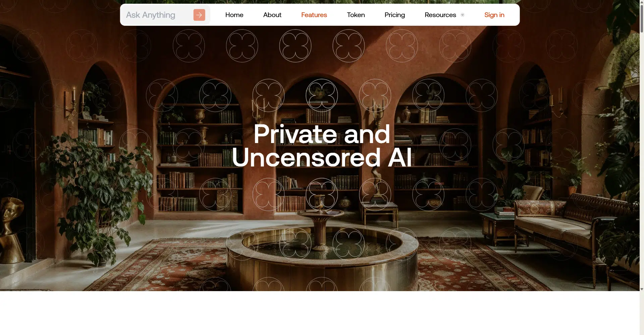Click the vertical scrollbar track

[x=642, y=167]
